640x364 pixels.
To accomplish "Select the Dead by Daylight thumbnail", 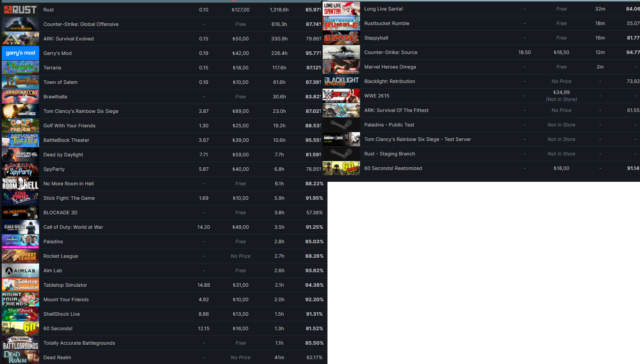I will [20, 155].
